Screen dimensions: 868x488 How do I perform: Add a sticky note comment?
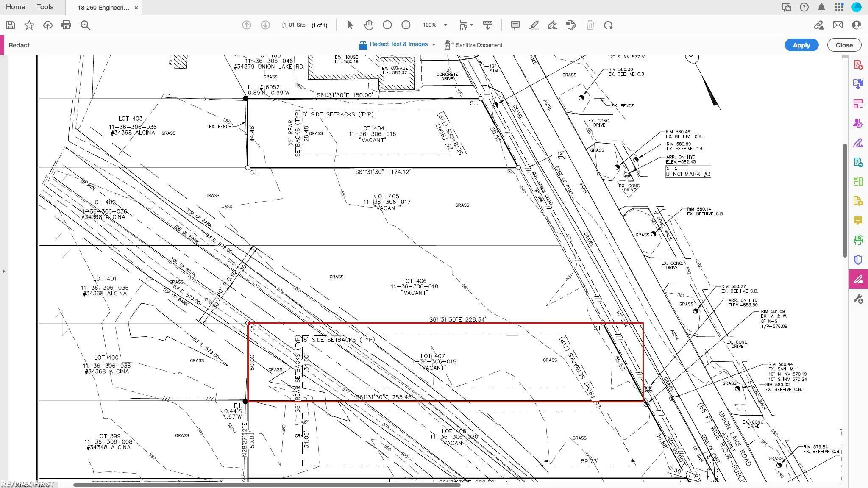[x=515, y=25]
